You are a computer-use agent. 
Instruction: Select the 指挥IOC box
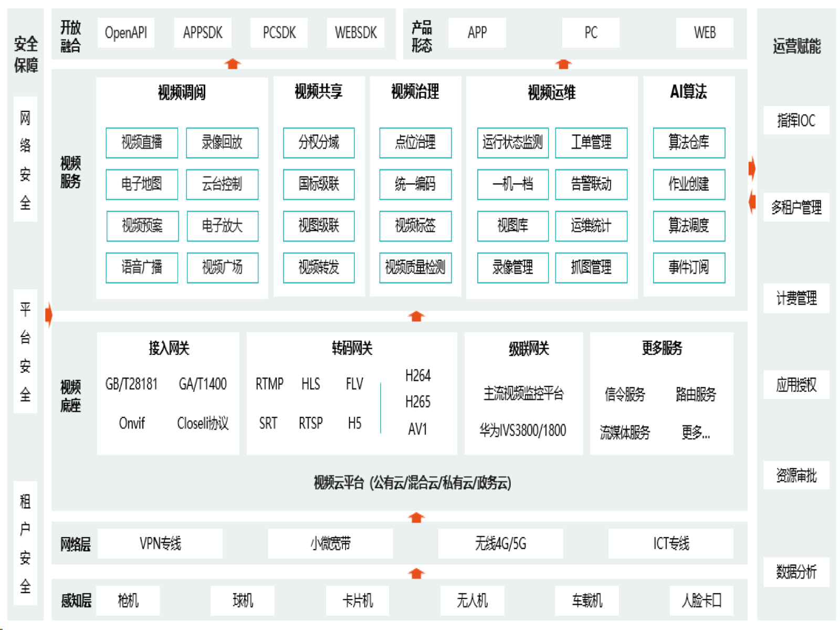(x=796, y=121)
